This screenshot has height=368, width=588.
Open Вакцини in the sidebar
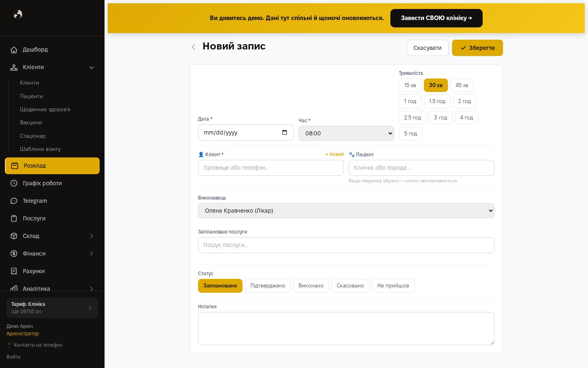coord(31,122)
